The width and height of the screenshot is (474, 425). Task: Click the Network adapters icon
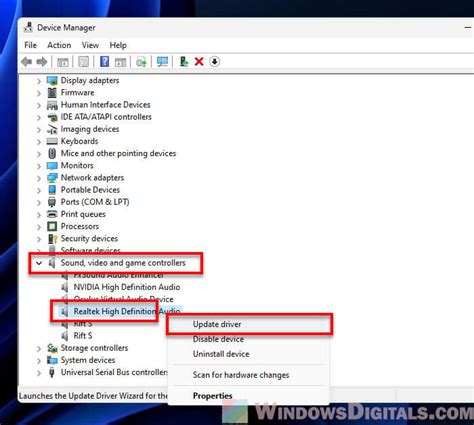coord(52,178)
